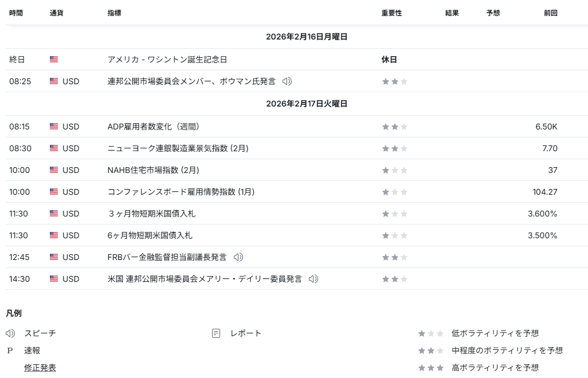Select the NAHB住宅市場指数 (2月) event
The height and width of the screenshot is (378, 588).
point(153,170)
